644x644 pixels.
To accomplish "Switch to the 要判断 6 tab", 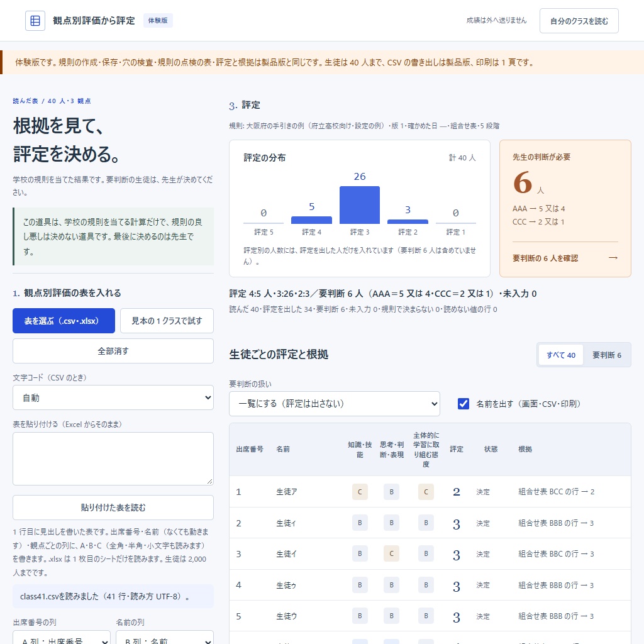I will [607, 355].
